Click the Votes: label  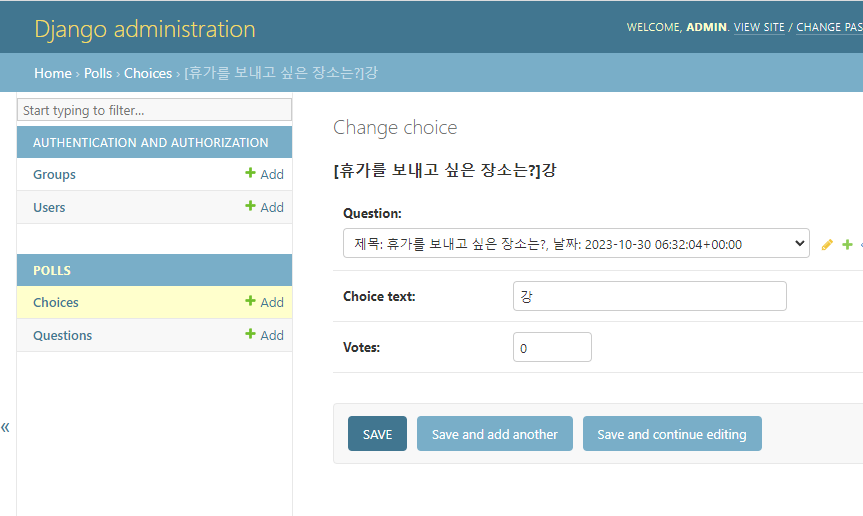(362, 348)
